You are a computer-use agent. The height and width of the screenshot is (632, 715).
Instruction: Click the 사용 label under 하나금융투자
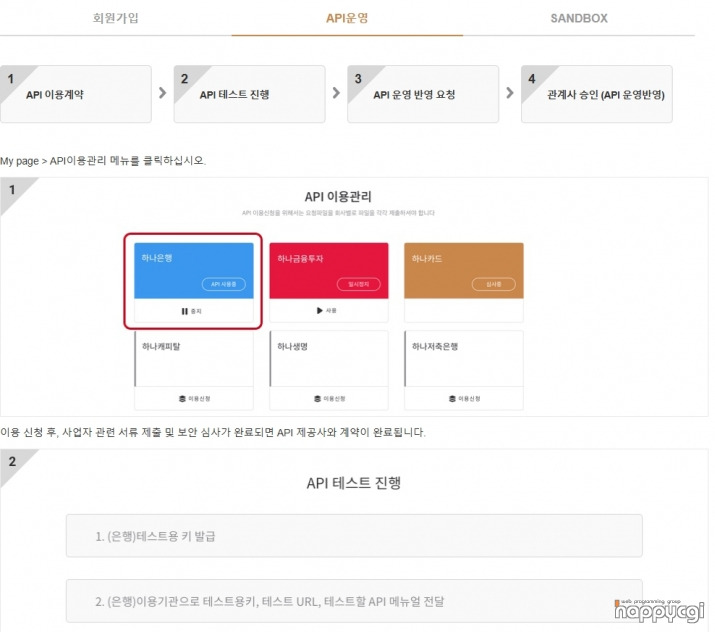[331, 311]
